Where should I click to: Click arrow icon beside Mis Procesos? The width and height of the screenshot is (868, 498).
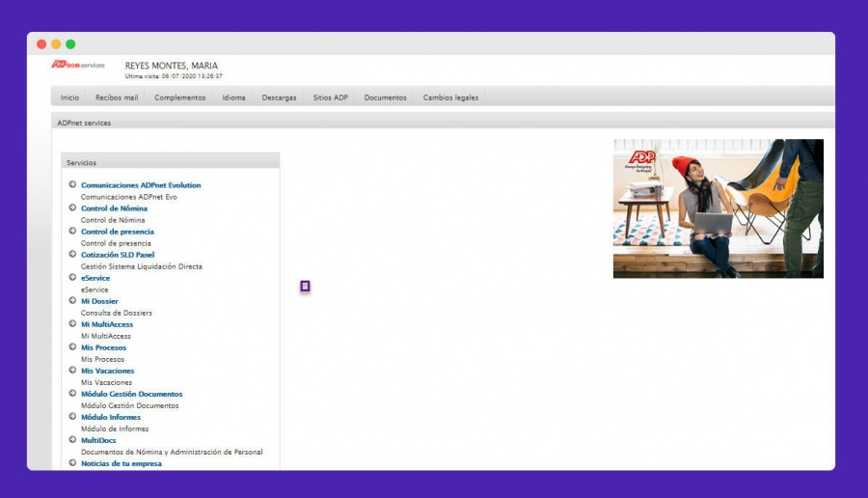pyautogui.click(x=72, y=346)
